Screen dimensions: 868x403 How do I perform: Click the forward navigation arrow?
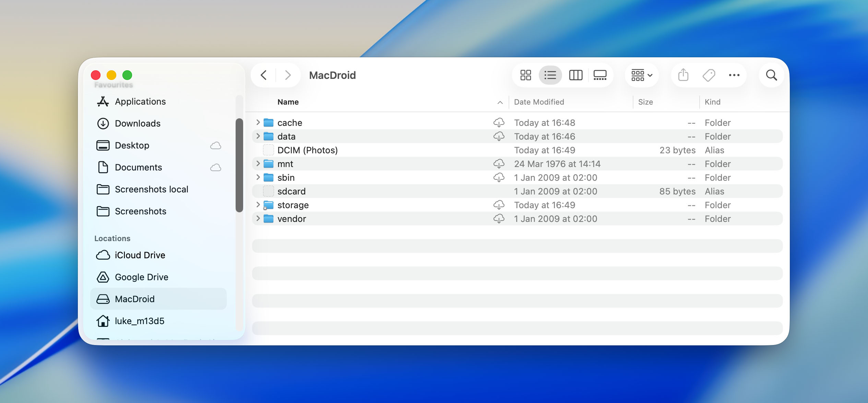(x=287, y=75)
